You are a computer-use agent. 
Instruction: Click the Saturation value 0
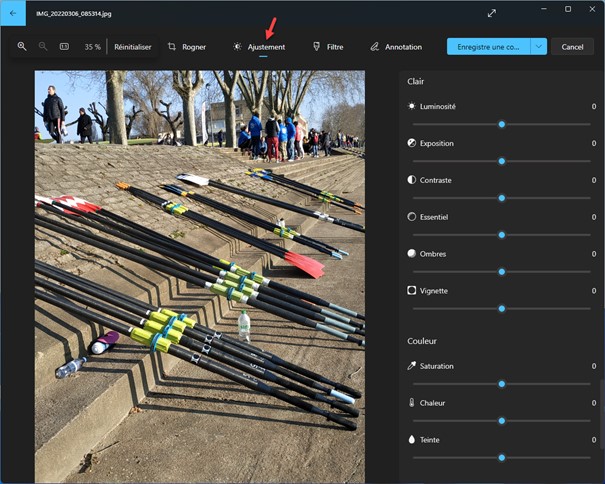point(594,366)
